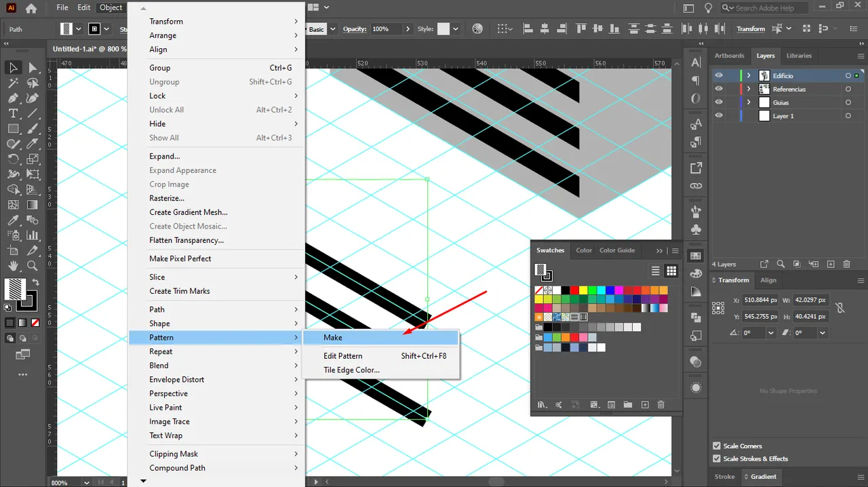The height and width of the screenshot is (487, 868).
Task: Open the shear angle dropdown
Action: click(x=823, y=333)
